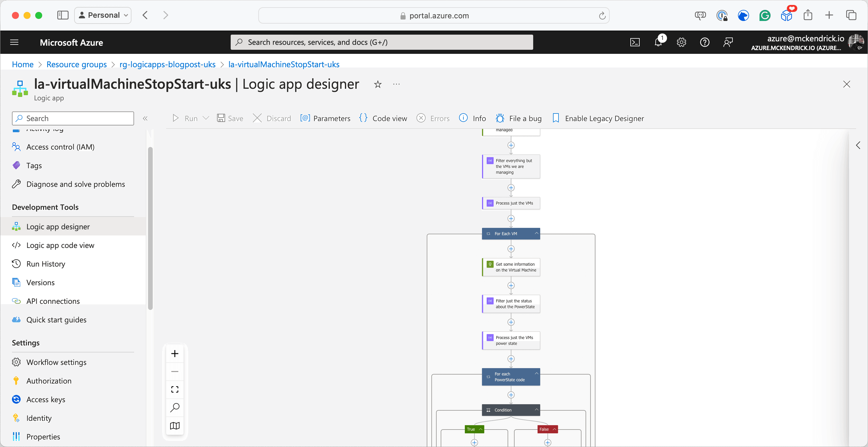Click the designer zoom in plus button
868x447 pixels.
tap(175, 354)
